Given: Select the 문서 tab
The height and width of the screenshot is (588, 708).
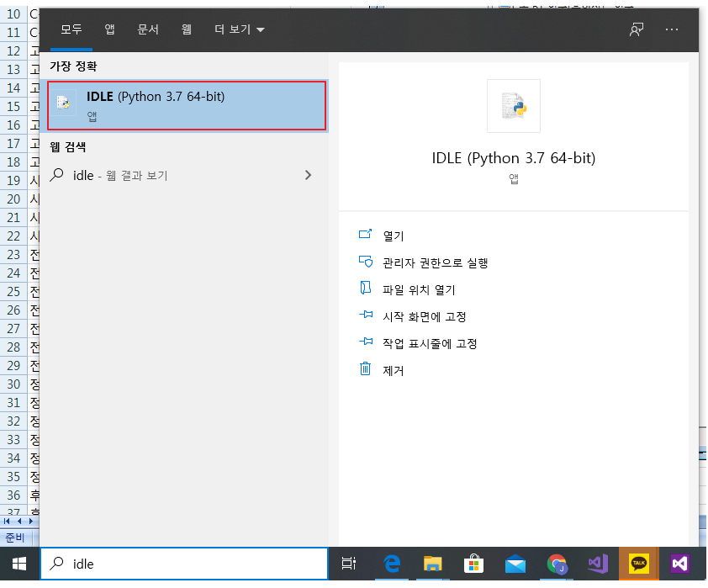Looking at the screenshot, I should 148,29.
